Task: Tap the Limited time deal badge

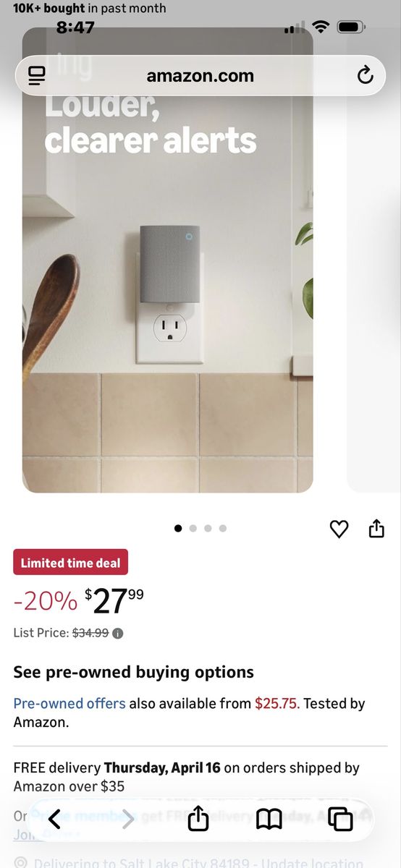Action: click(70, 563)
